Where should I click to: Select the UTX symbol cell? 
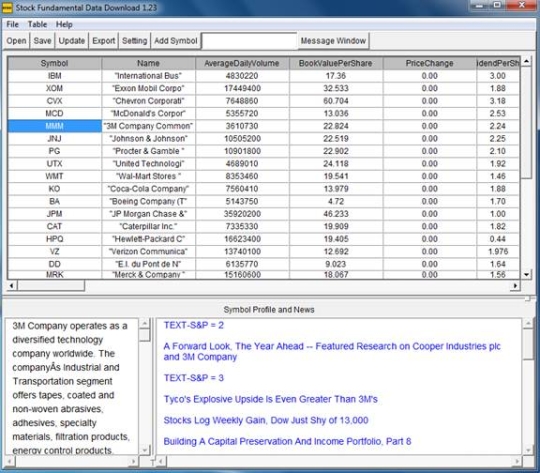(54, 164)
